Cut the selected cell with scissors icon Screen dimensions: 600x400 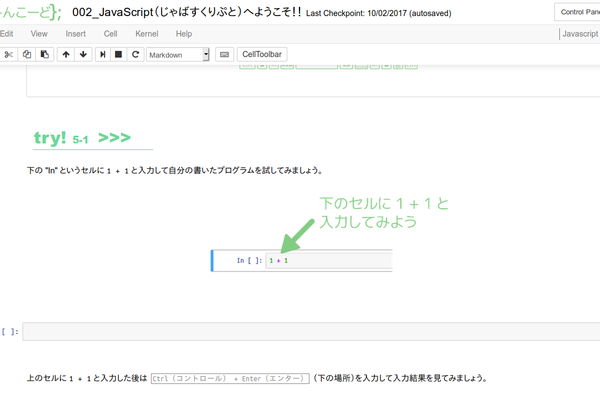[8, 55]
